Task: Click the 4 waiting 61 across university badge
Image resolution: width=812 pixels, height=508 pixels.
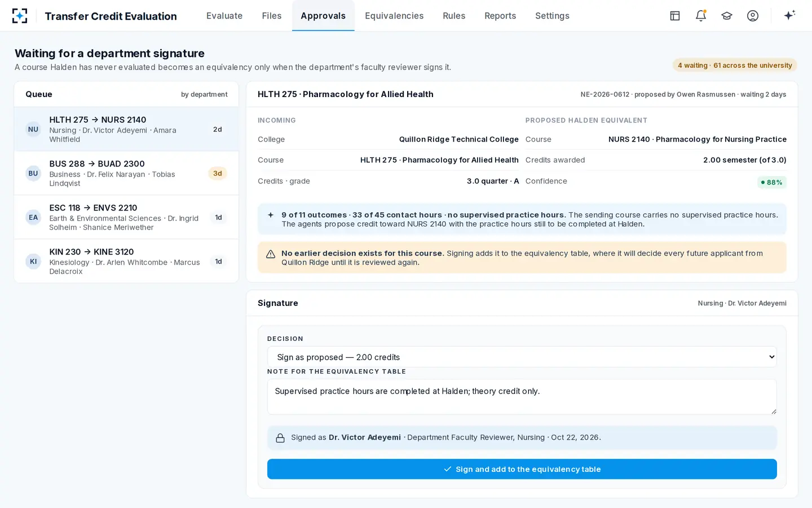Action: pos(735,65)
